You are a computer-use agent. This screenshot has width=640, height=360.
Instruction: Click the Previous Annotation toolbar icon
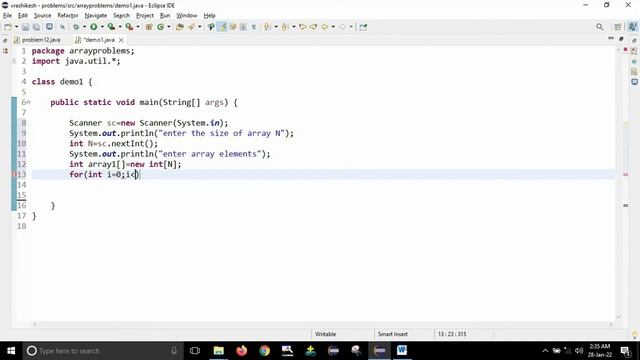285,27
